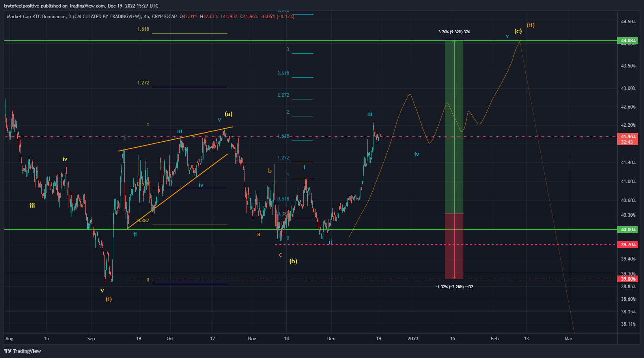Click the 39.40% price axis tick
The height and width of the screenshot is (358, 644).
click(x=628, y=259)
